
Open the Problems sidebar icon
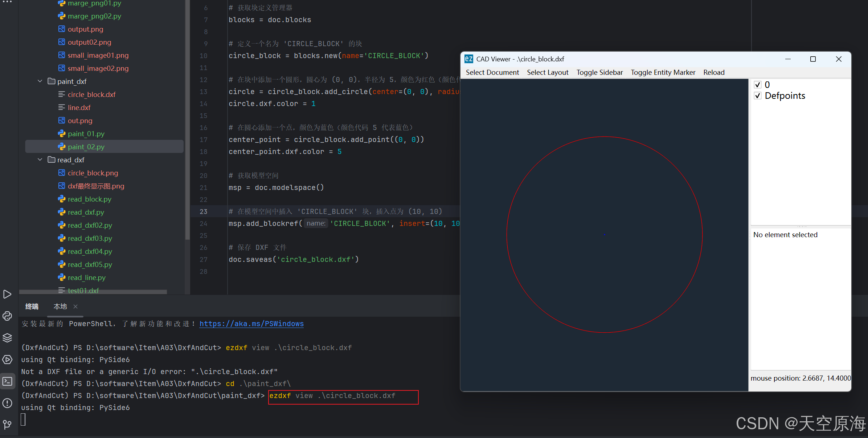point(7,403)
